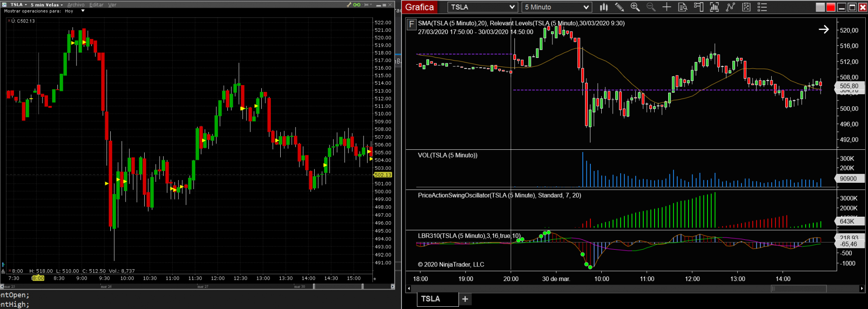Open the data box icon

click(x=683, y=7)
